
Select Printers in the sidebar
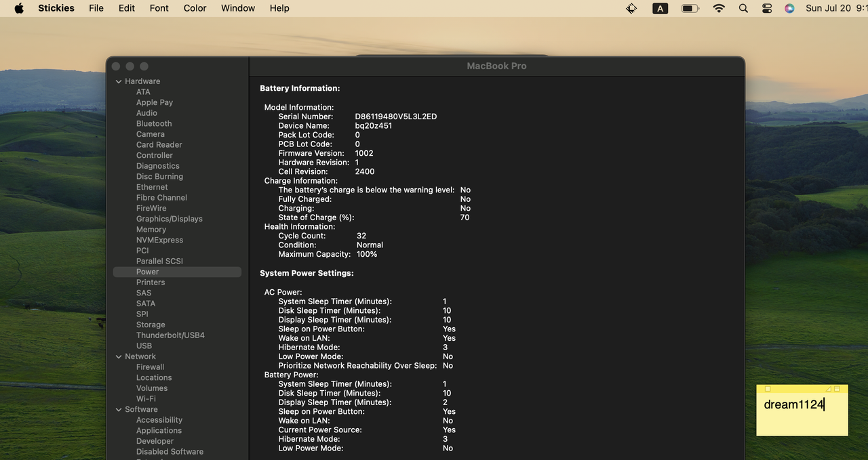[x=151, y=283]
